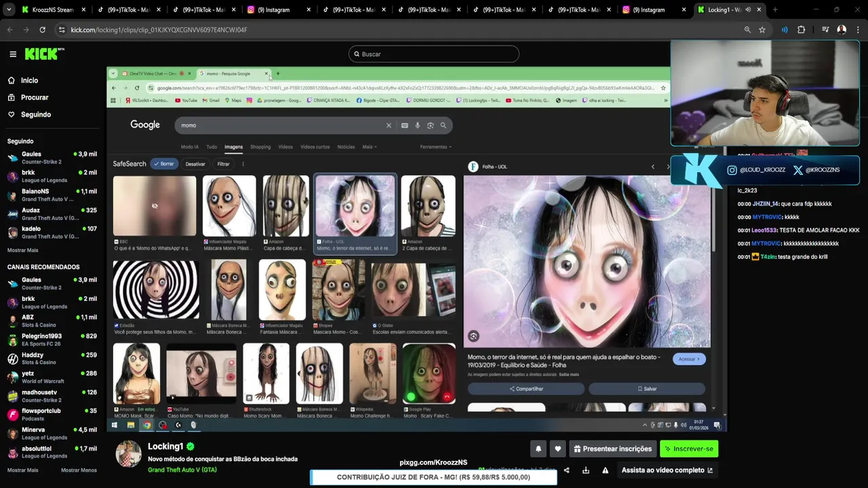868x488 pixels.
Task: Click Locking1's green verified badge
Action: (x=191, y=447)
